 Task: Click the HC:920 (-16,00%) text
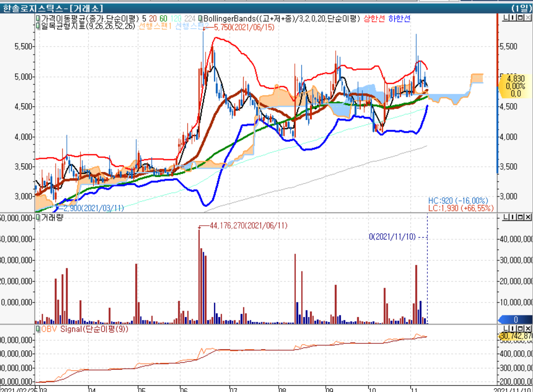(x=458, y=201)
